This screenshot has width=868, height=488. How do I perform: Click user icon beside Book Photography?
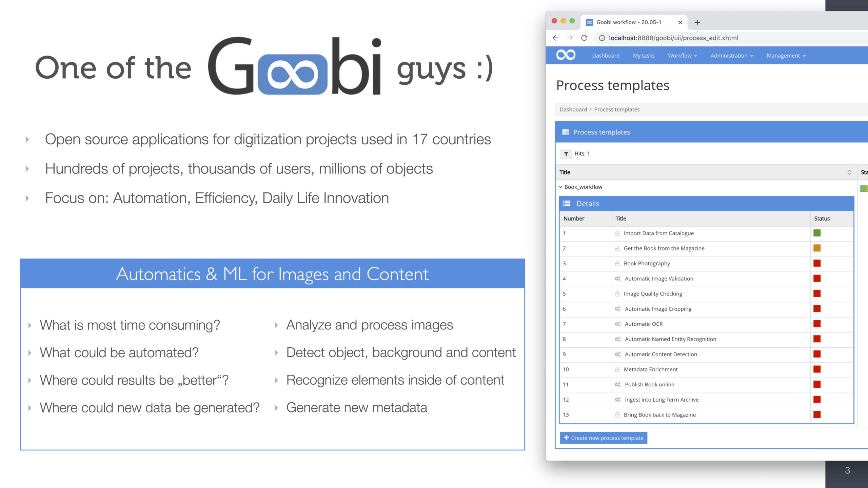tap(617, 263)
